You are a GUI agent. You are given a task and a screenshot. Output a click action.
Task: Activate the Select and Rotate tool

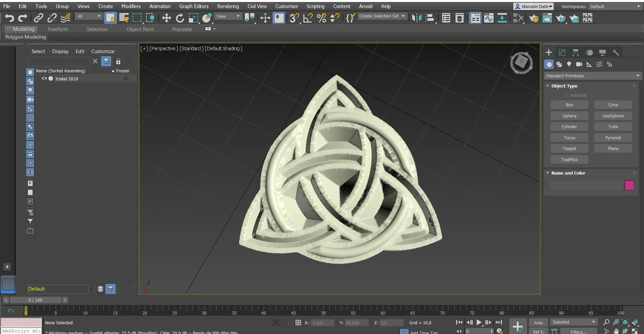pyautogui.click(x=180, y=18)
